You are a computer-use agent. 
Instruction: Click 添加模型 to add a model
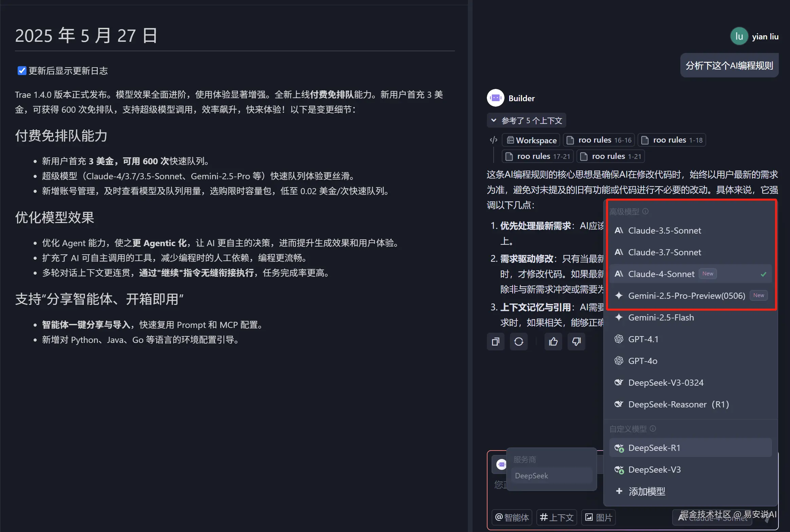tap(646, 491)
